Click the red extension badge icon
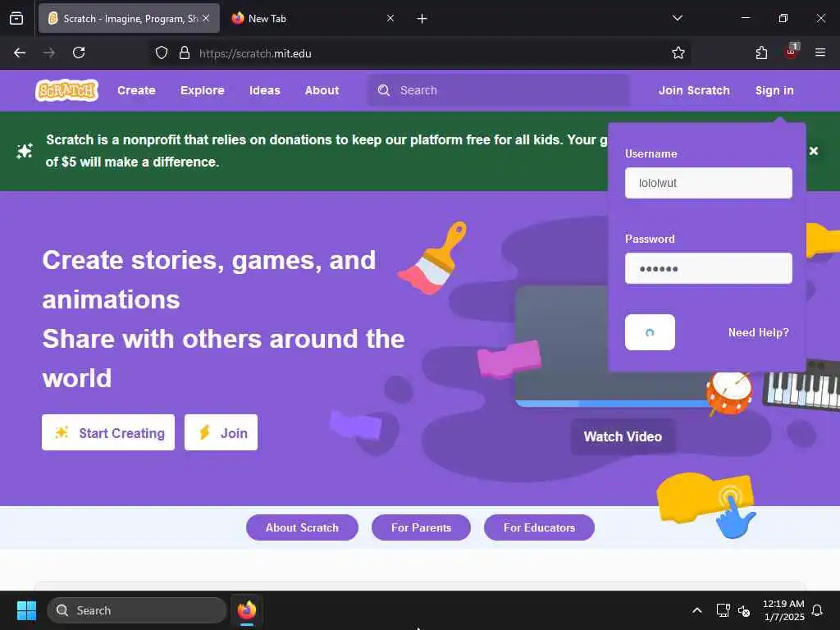This screenshot has width=840, height=630. pyautogui.click(x=791, y=52)
